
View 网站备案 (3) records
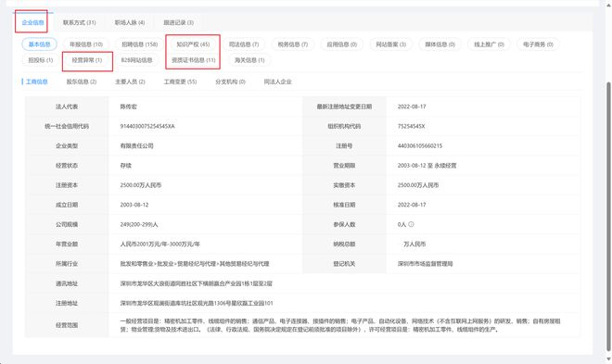pos(391,44)
